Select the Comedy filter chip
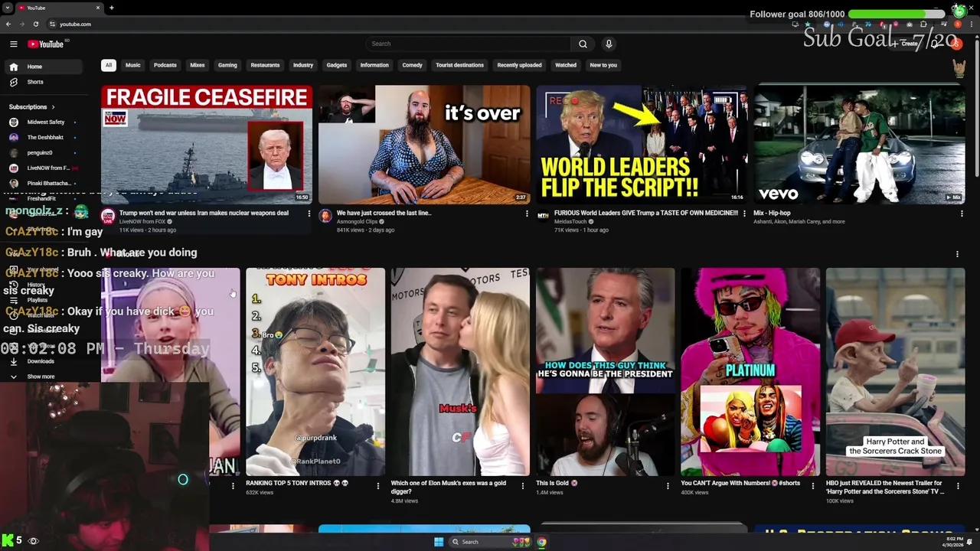 tap(412, 65)
